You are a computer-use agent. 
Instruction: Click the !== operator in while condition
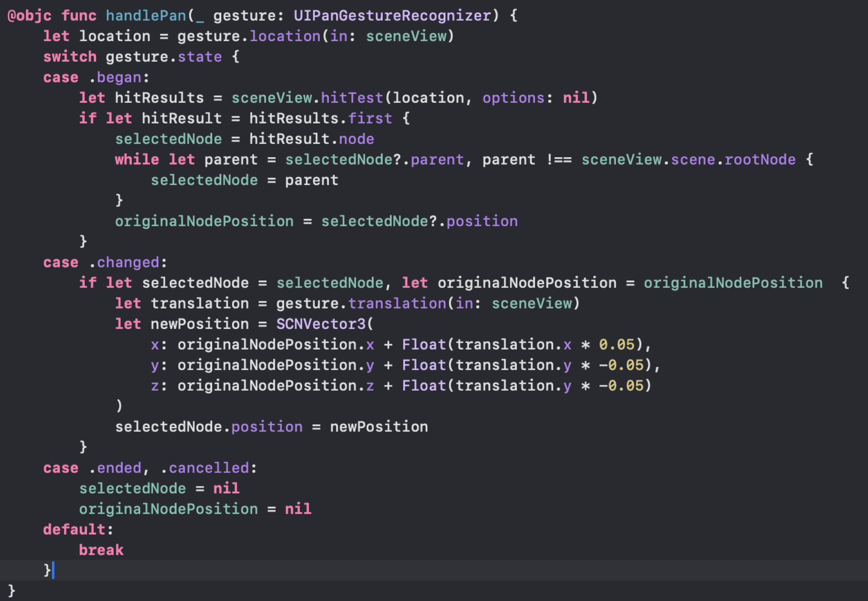(x=559, y=160)
